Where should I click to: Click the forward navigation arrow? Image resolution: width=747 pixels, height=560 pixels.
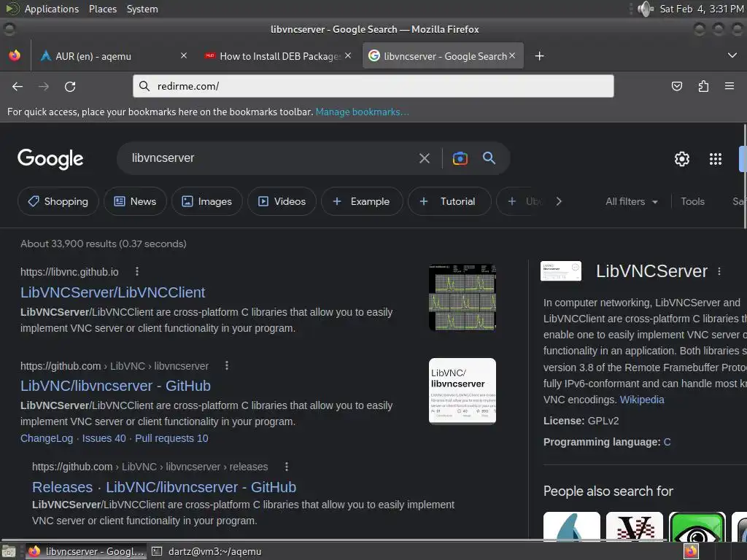pyautogui.click(x=44, y=86)
